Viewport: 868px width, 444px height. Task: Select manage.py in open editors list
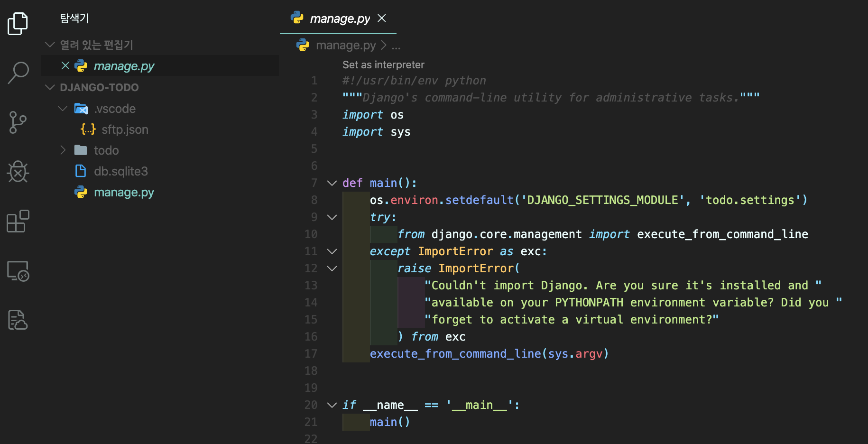160,65
